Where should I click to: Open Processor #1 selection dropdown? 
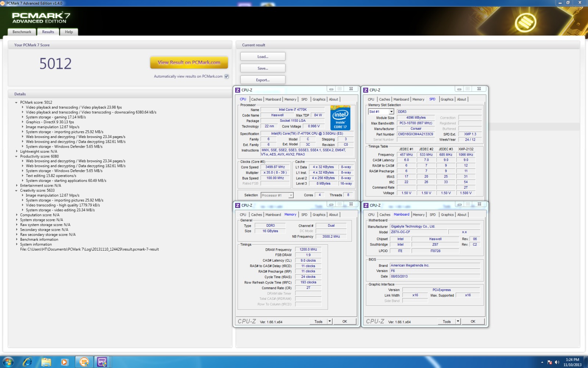click(291, 195)
